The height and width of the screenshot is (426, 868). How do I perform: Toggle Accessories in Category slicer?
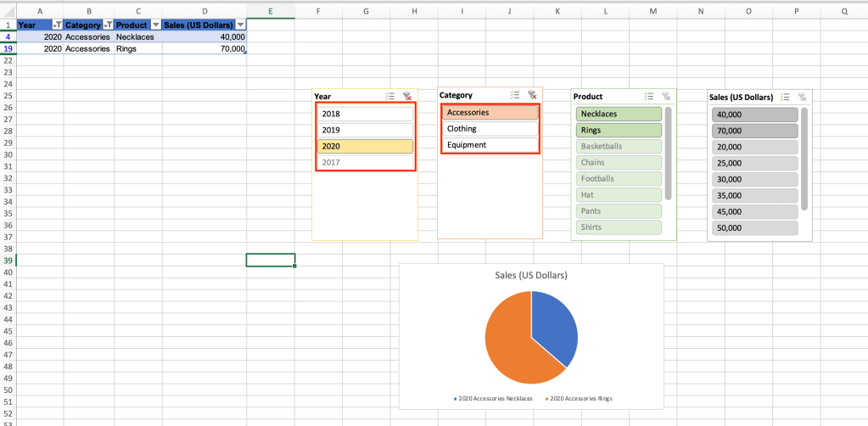[x=490, y=113]
